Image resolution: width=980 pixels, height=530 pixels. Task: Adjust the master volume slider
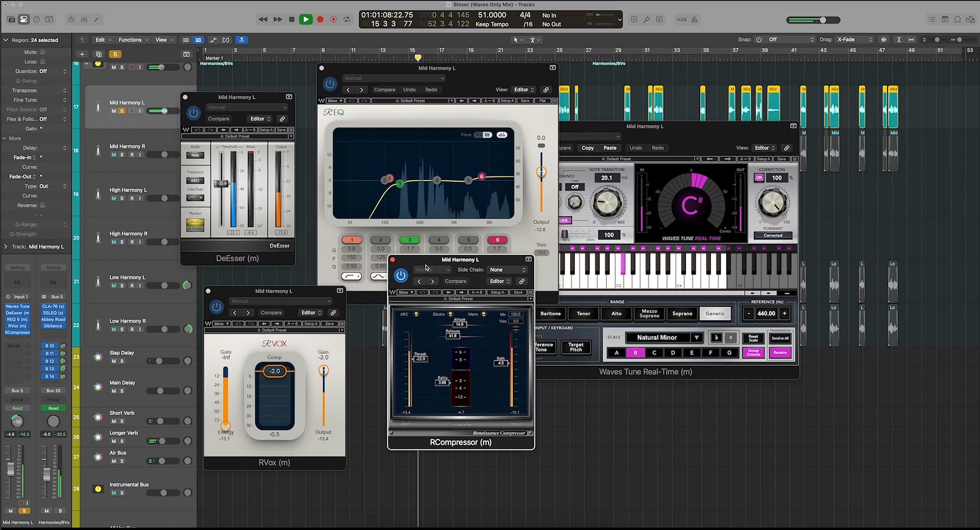tap(813, 20)
